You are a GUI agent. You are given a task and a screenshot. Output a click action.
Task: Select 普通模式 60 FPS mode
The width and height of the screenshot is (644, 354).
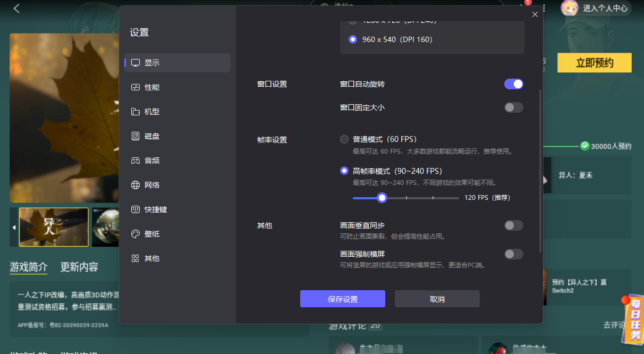(344, 139)
